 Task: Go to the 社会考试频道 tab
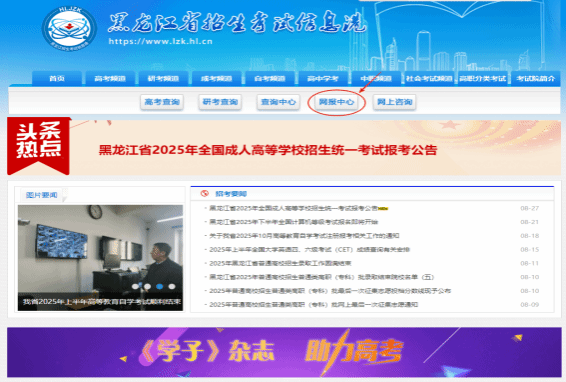point(429,78)
